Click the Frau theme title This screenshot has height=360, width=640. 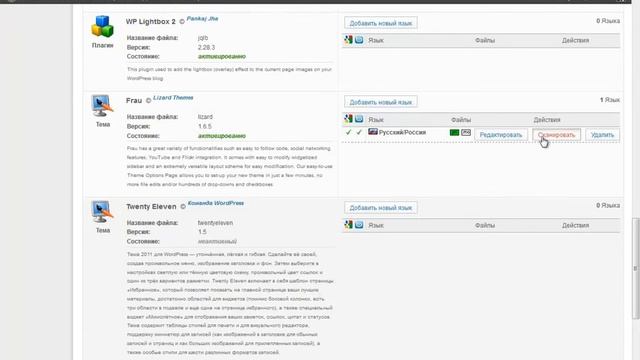[x=134, y=100]
